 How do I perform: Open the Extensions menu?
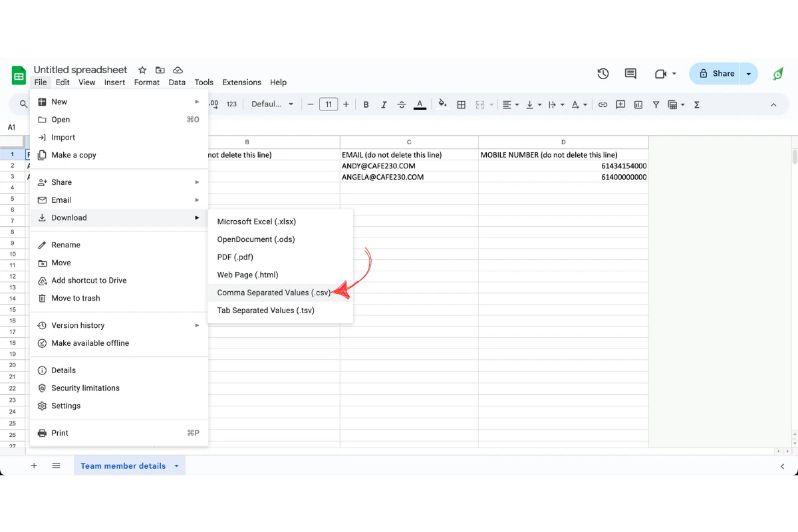tap(241, 82)
